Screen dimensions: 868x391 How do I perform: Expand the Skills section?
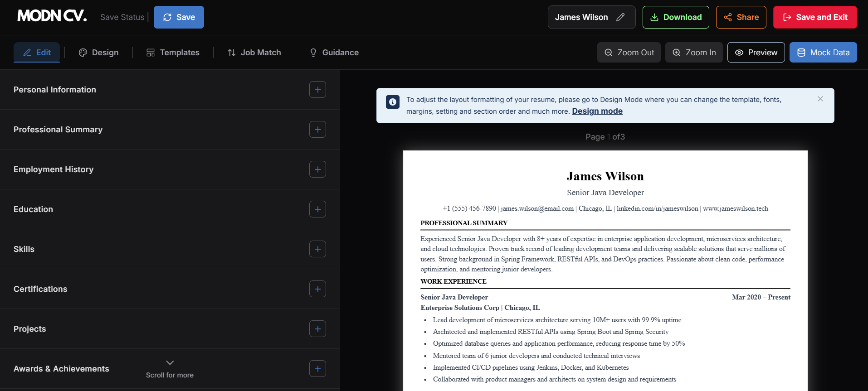[317, 249]
